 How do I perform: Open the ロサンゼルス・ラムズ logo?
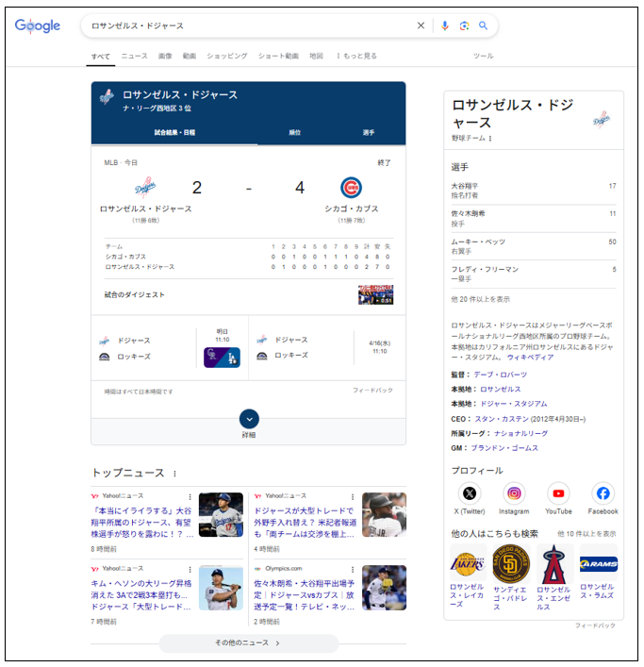(x=598, y=564)
